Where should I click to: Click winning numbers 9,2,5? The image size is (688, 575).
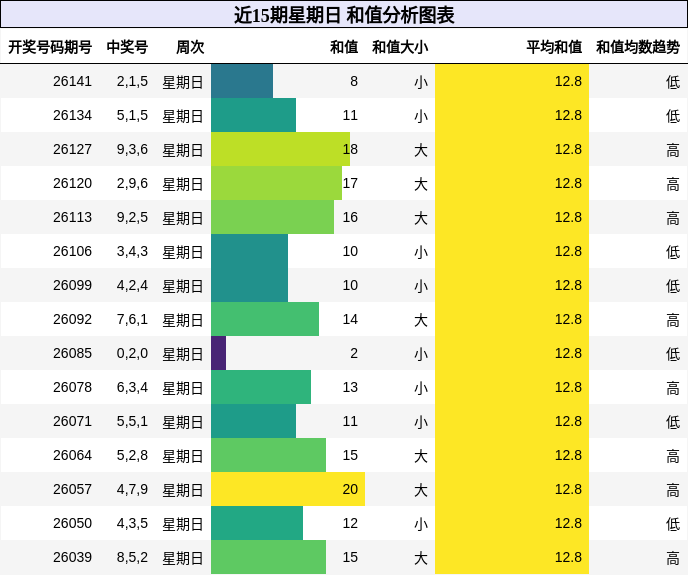(x=132, y=217)
